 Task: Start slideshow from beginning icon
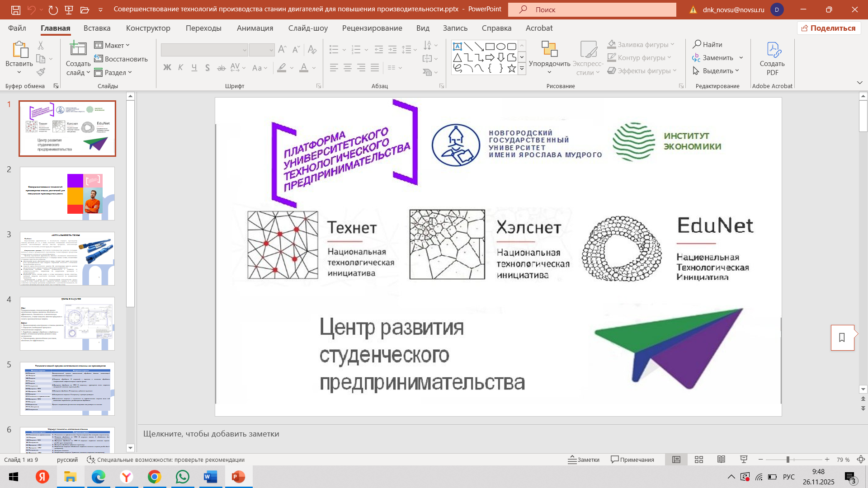[x=69, y=9]
